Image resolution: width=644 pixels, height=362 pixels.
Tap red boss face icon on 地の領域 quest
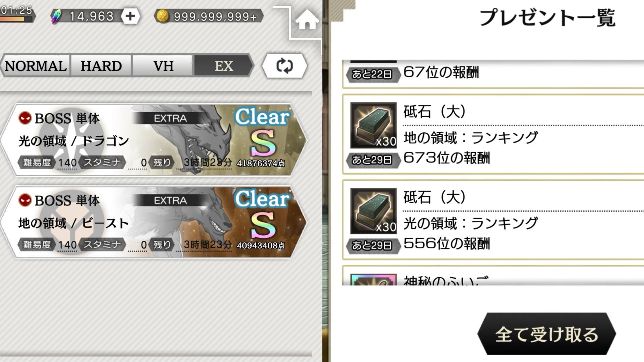[x=25, y=200]
